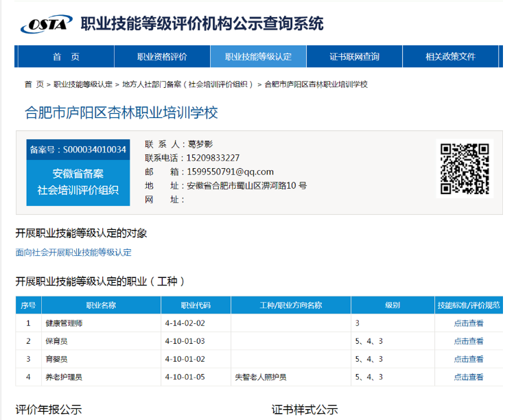This screenshot has height=420, width=516.
Task: Click the address 安徽省合肥市蜀山区淠河路10 号
Action: 247,186
